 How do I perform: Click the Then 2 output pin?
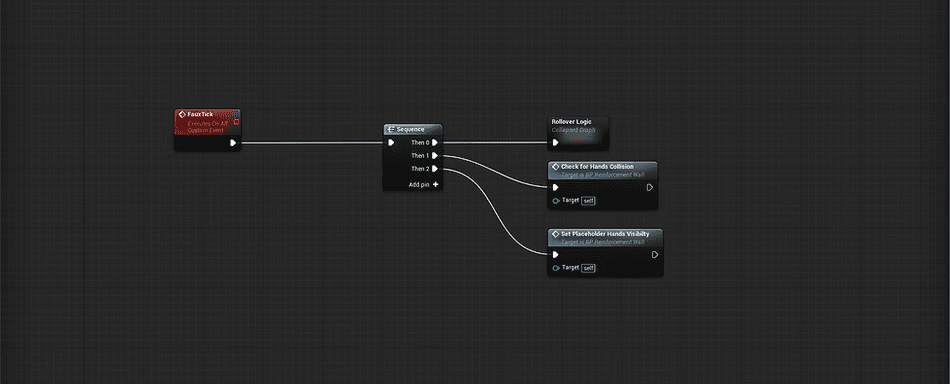[x=435, y=169]
